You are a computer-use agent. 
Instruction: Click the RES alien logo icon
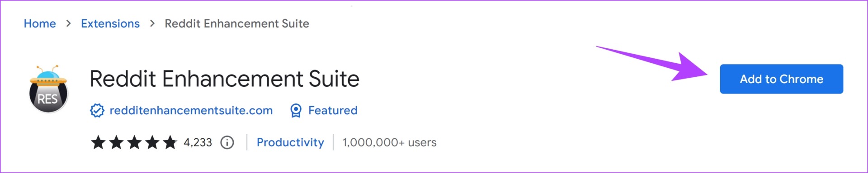coord(48,89)
